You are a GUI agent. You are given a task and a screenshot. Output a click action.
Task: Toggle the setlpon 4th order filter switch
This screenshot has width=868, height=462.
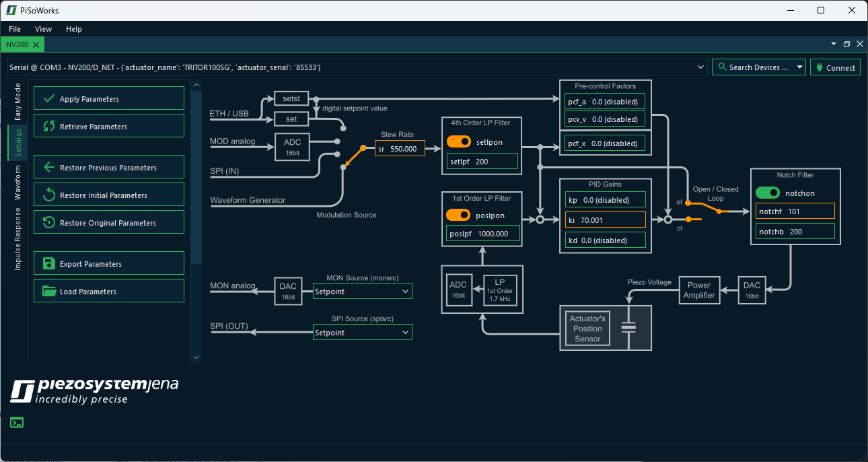tap(458, 142)
